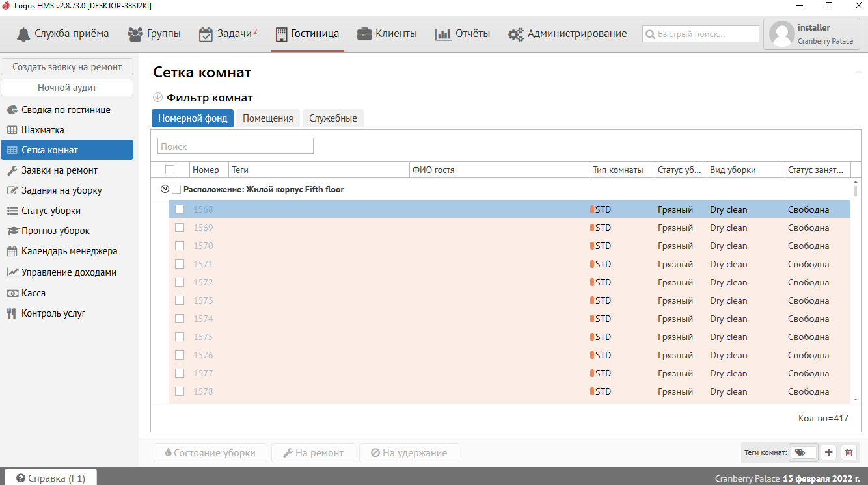This screenshot has width=868, height=485.
Task: Open Reports via the bar chart icon
Action: 443,34
